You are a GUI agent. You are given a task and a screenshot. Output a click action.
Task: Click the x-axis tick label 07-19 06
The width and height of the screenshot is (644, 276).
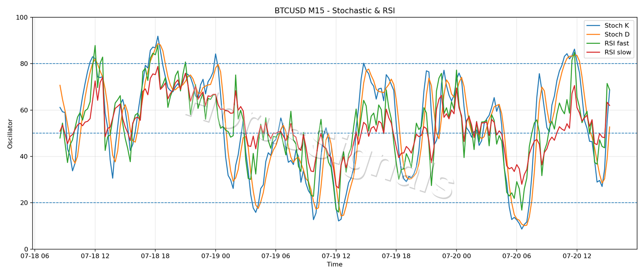(x=276, y=256)
